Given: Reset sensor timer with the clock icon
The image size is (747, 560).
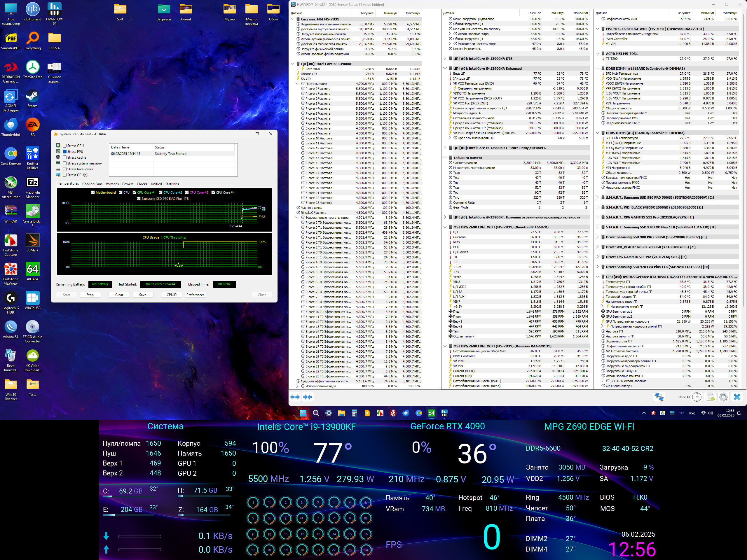Looking at the screenshot, I should tap(697, 397).
